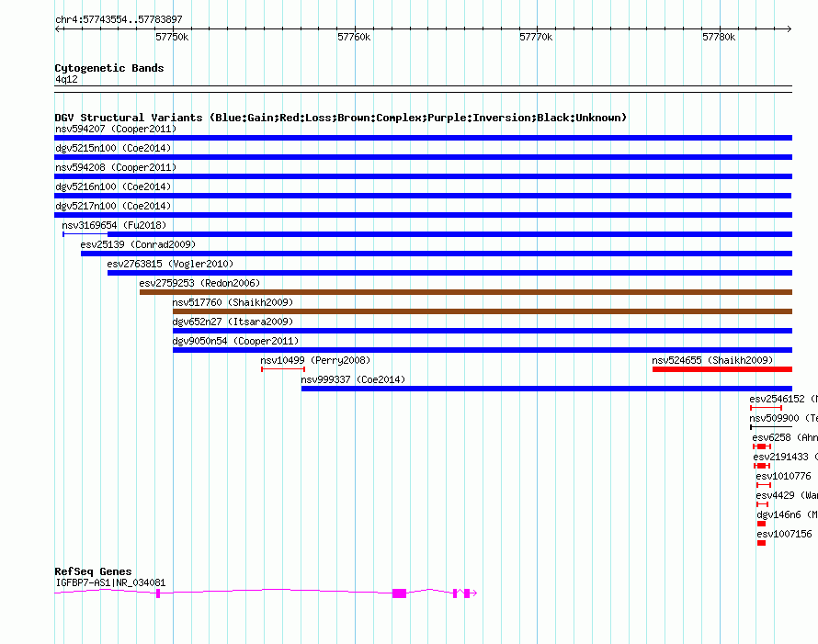Click the dgv146n6 red loss block
Screen dimensions: 818x644
[762, 524]
